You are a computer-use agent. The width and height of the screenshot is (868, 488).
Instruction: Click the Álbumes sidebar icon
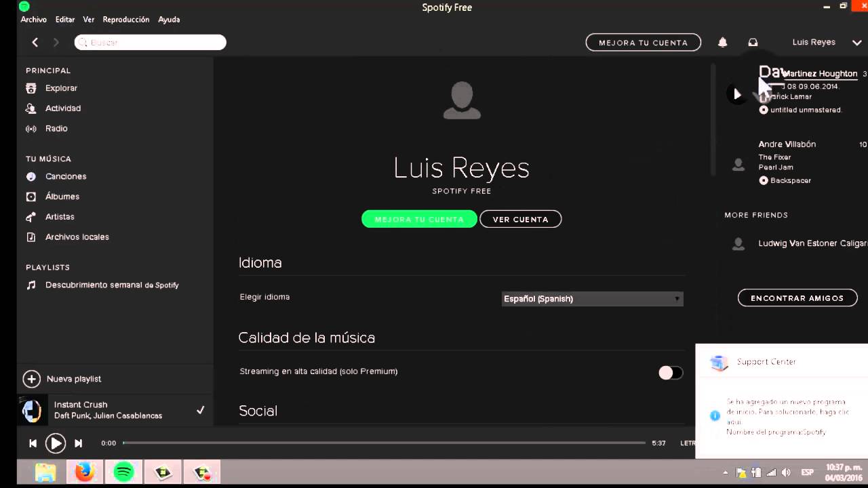[x=31, y=197]
